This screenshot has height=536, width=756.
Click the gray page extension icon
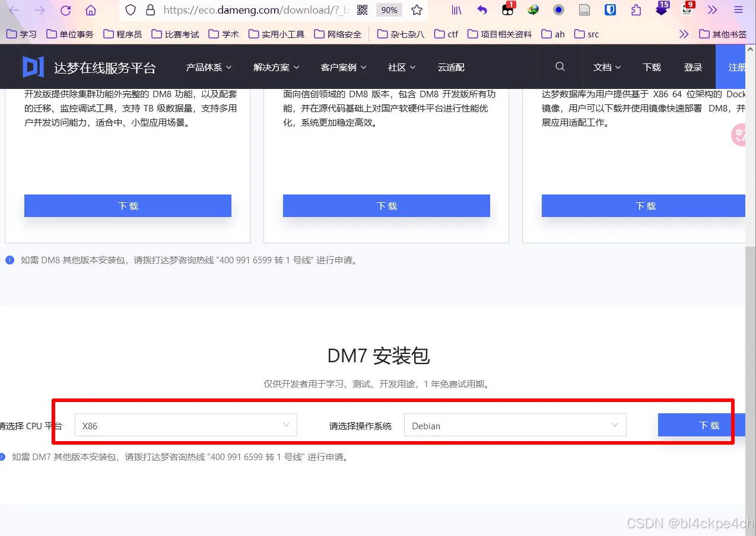coord(585,10)
